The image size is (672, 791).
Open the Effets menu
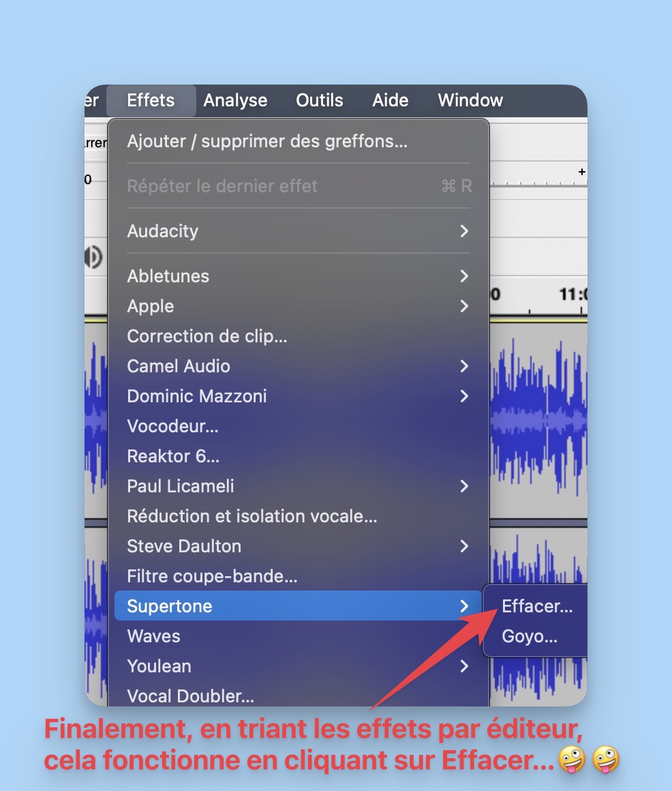[151, 100]
